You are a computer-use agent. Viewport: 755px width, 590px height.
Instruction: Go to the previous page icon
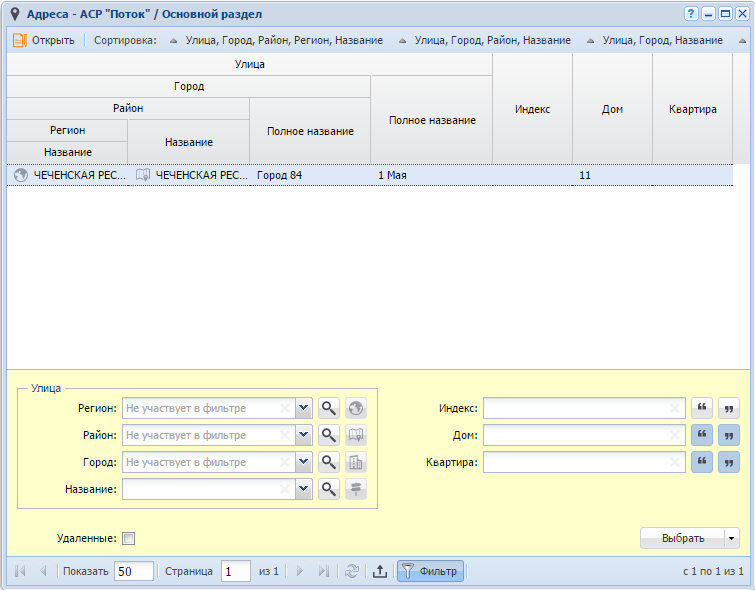tap(43, 571)
